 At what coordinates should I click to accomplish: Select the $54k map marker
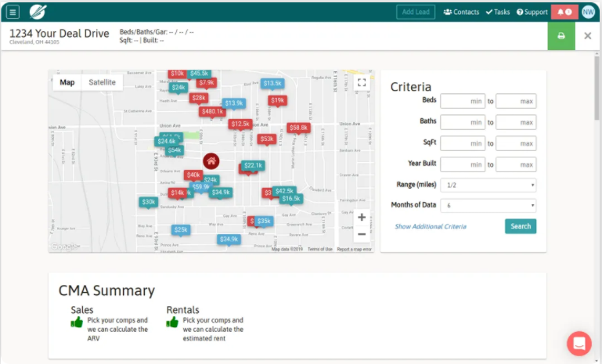click(x=175, y=150)
